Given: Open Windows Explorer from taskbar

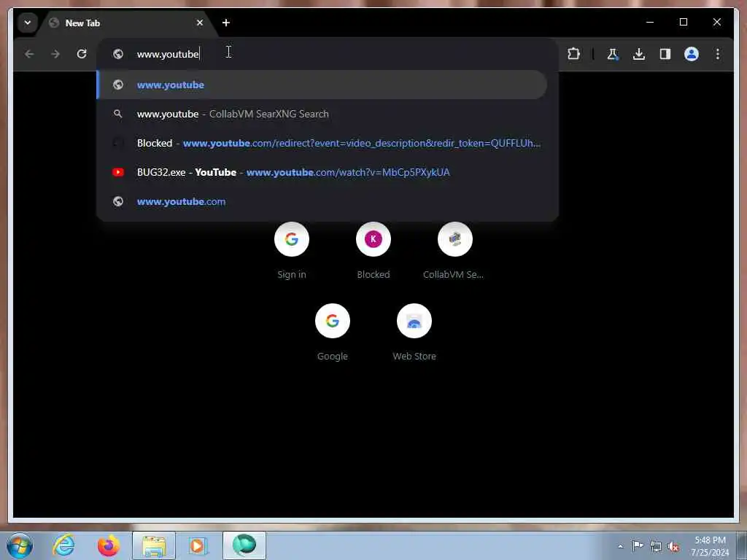Looking at the screenshot, I should (154, 545).
